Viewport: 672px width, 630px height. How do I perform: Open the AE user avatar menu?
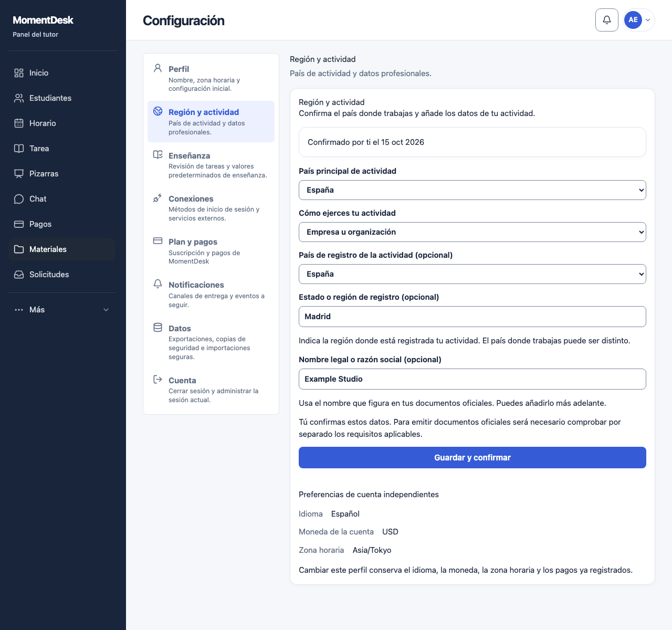coord(639,20)
